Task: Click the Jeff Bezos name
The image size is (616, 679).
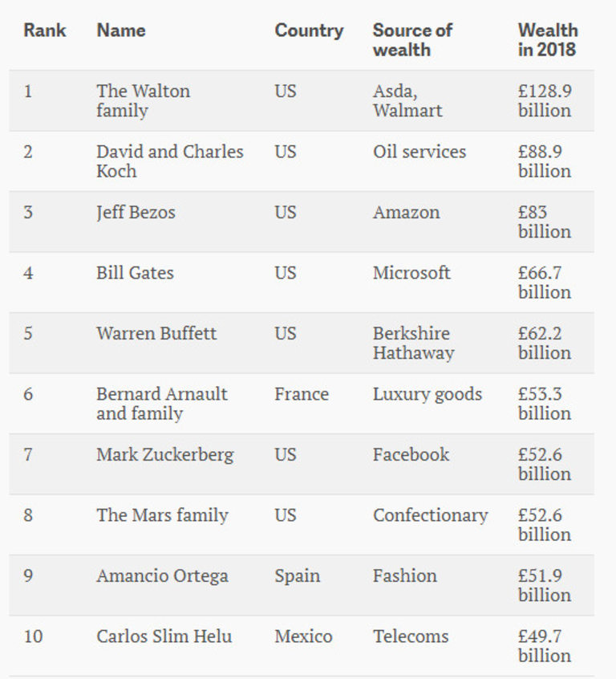Action: (136, 213)
